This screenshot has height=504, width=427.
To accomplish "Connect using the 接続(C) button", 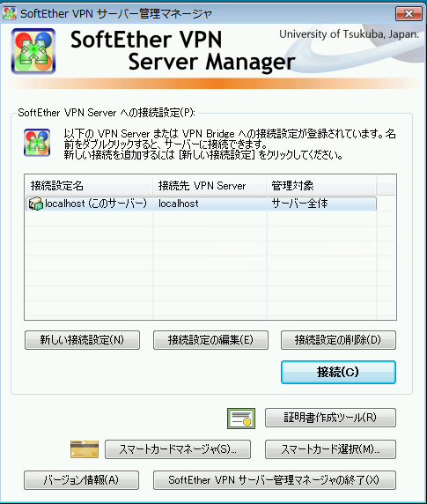I will pyautogui.click(x=338, y=372).
